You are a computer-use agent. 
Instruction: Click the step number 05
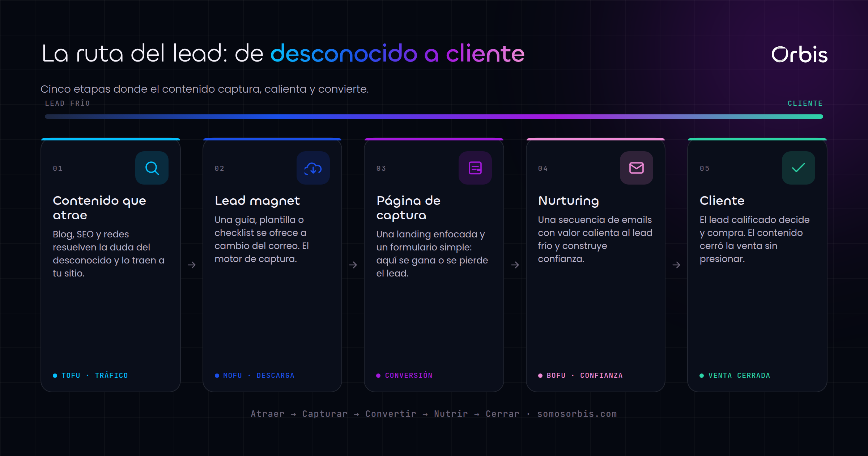coord(705,168)
